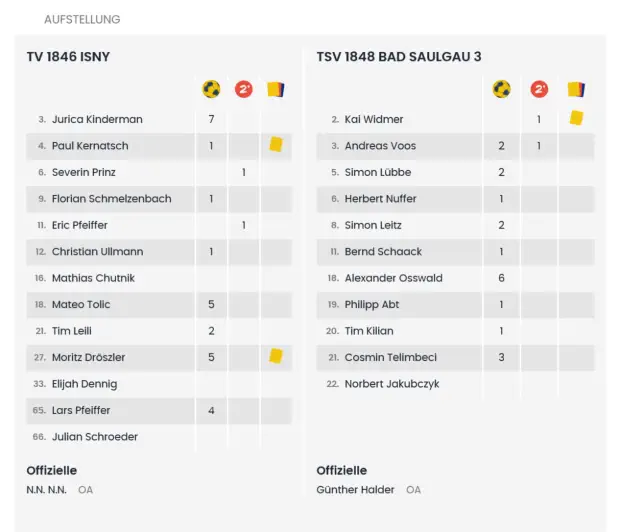The width and height of the screenshot is (620, 532).
Task: Open player Jurica Kinderman
Action: 97,119
